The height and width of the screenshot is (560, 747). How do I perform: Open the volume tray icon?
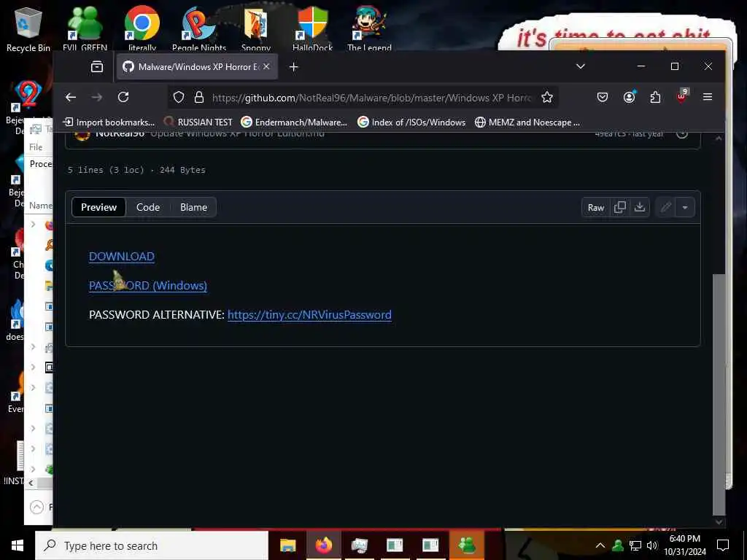tap(651, 545)
